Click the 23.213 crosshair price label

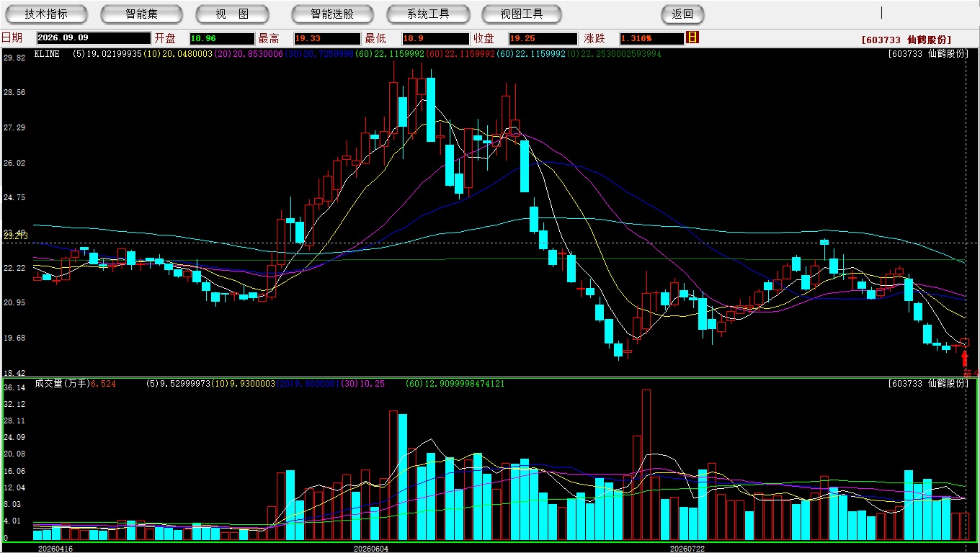[x=16, y=235]
